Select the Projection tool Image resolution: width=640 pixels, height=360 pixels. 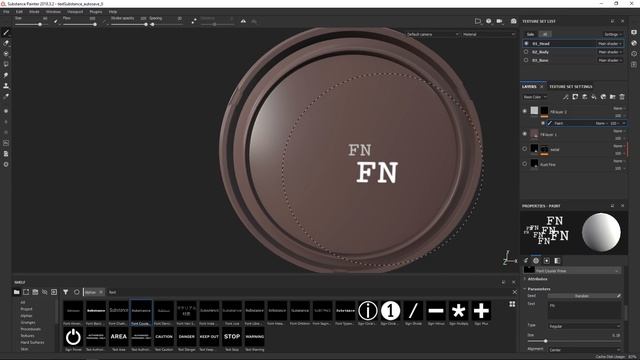[x=6, y=53]
